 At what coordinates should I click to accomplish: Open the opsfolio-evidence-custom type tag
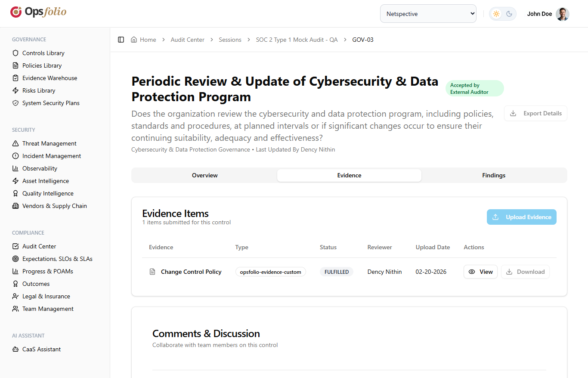click(270, 272)
